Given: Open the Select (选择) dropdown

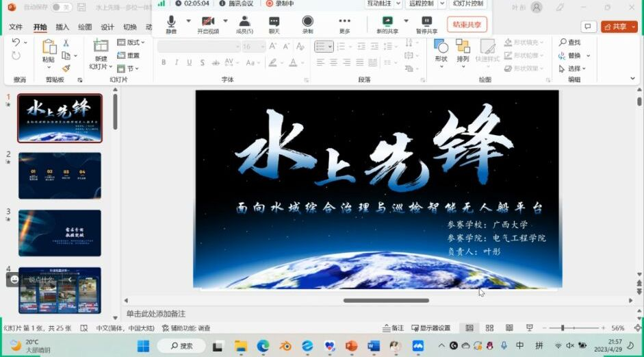Looking at the screenshot, I should click(574, 69).
